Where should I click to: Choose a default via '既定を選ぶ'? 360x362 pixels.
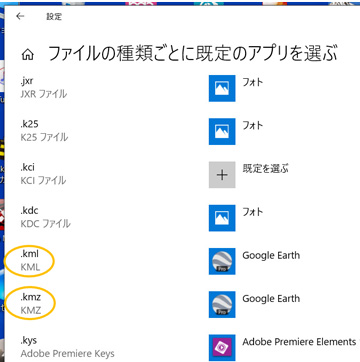(265, 169)
